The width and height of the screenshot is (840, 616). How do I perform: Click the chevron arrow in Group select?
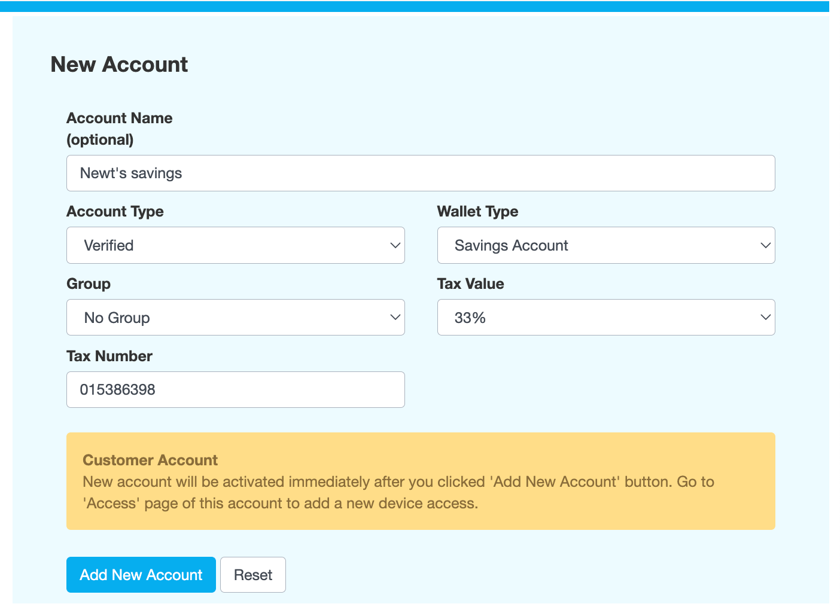coord(395,318)
